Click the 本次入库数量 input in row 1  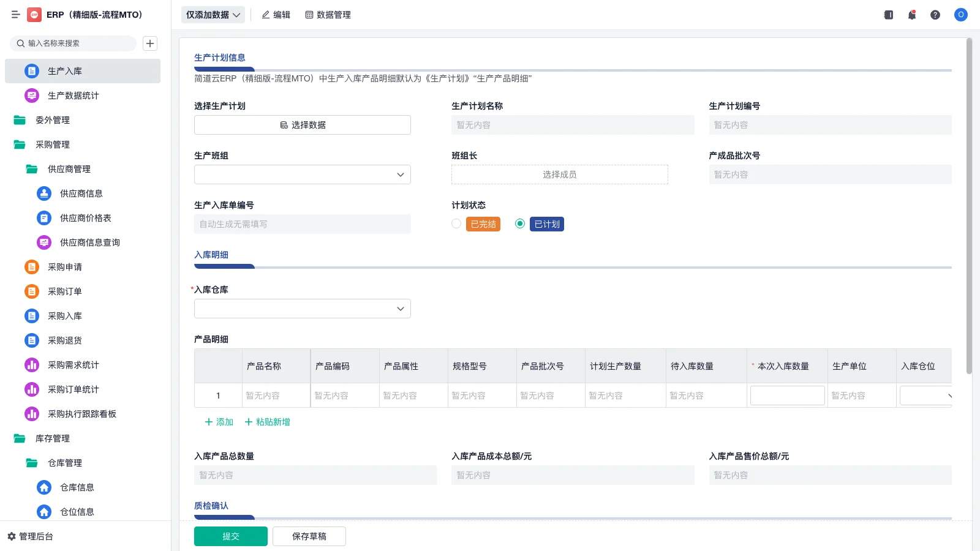tap(787, 395)
